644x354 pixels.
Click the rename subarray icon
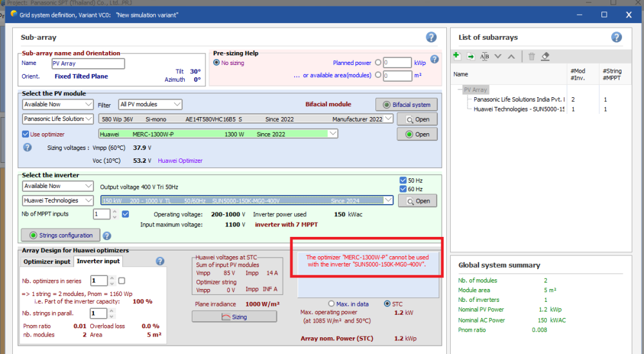coord(484,57)
